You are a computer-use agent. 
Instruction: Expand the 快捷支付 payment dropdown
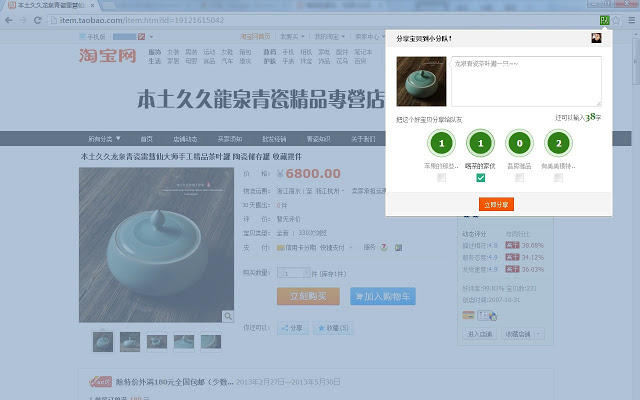(351, 248)
